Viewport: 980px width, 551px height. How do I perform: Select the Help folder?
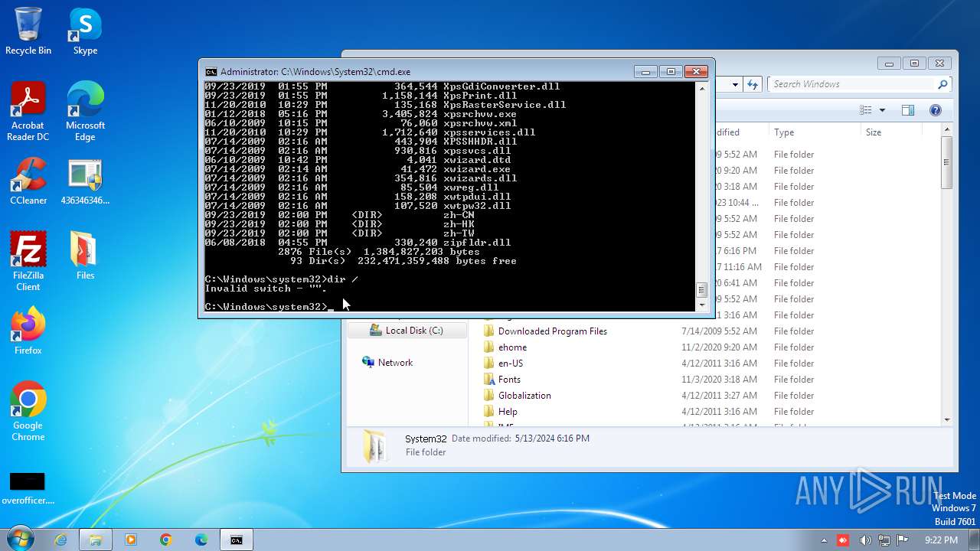(501, 412)
